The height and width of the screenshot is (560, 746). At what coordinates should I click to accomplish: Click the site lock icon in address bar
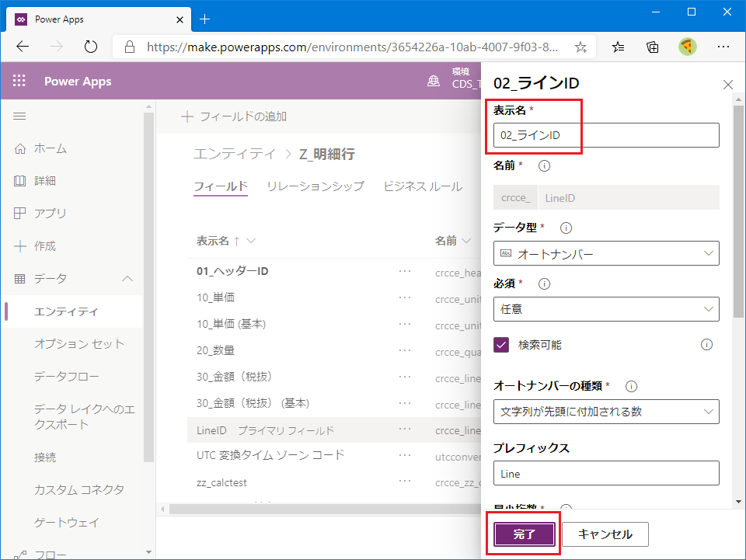pos(130,47)
